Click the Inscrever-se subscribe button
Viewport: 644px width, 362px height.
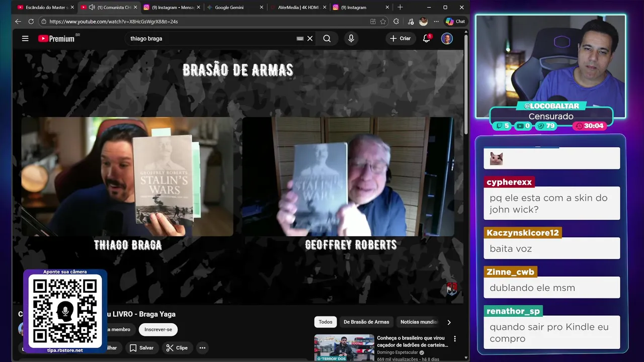click(x=158, y=329)
